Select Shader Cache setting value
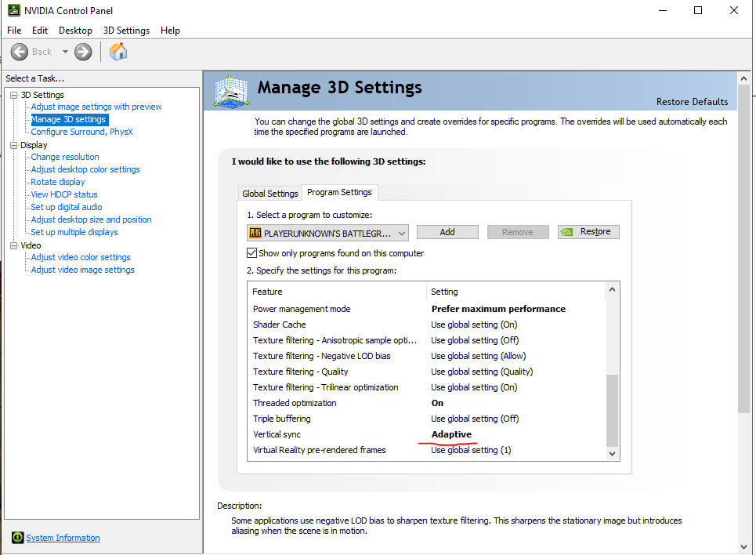This screenshot has width=756, height=555. click(x=474, y=325)
